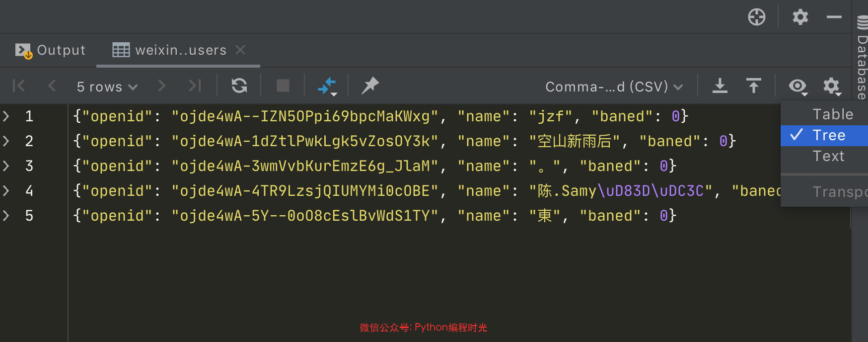The height and width of the screenshot is (342, 868).
Task: Click the compare data arrows icon
Action: click(x=327, y=86)
